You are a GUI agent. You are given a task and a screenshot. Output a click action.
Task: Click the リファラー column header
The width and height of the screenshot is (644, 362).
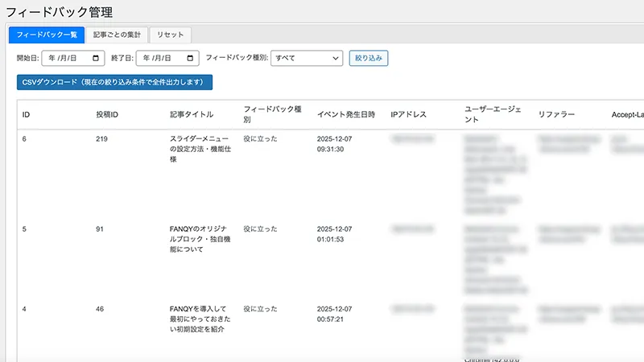click(x=556, y=114)
